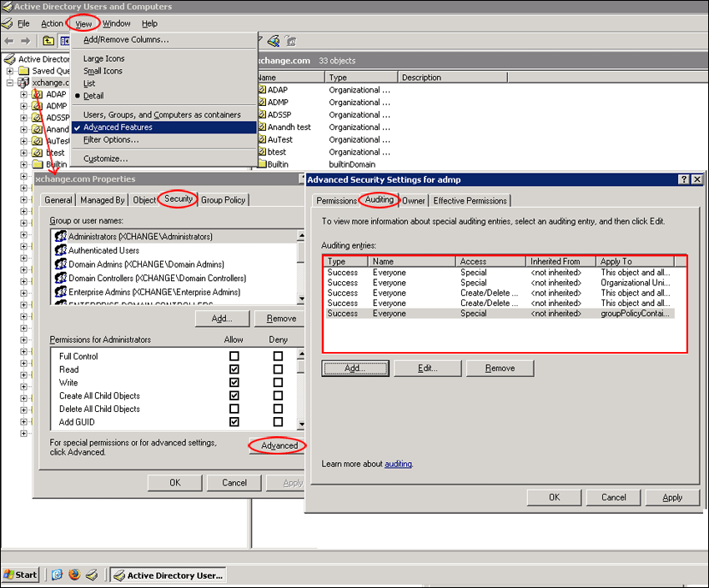Screen dimensions: 709x588
Task: Click the Up One Level folder icon
Action: (x=48, y=41)
